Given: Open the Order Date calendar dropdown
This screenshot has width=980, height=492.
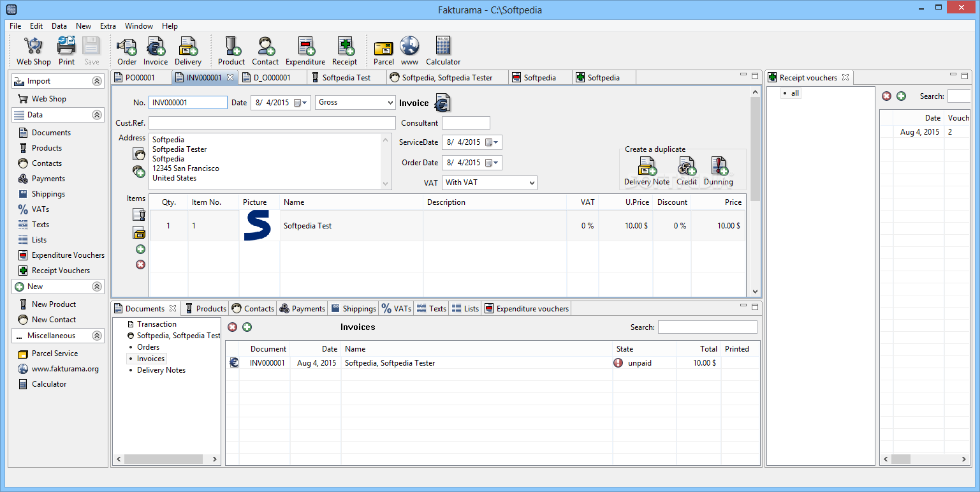Looking at the screenshot, I should (492, 163).
